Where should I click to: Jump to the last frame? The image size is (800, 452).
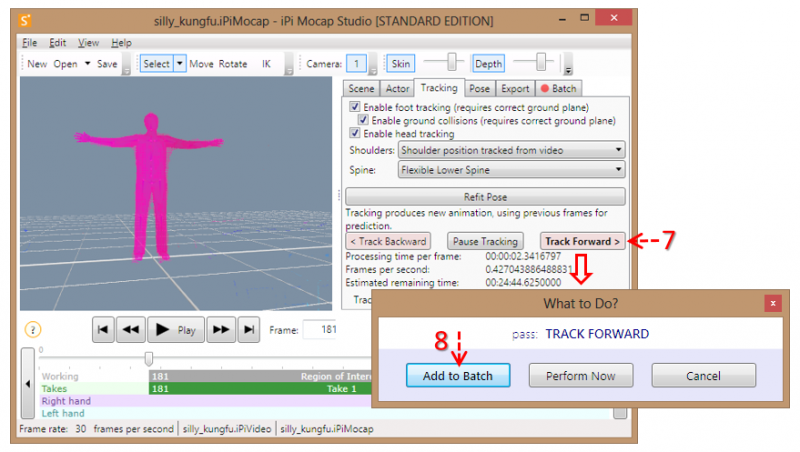[249, 330]
